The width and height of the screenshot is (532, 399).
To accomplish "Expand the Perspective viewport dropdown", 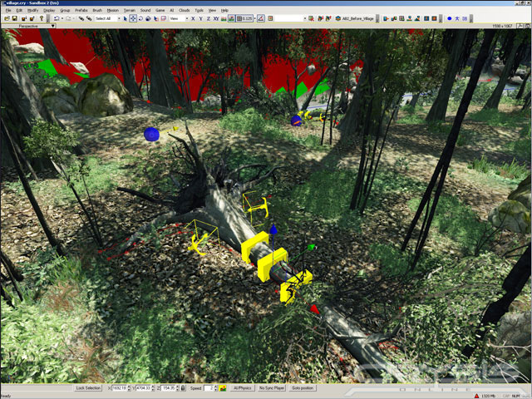I will coord(53,26).
